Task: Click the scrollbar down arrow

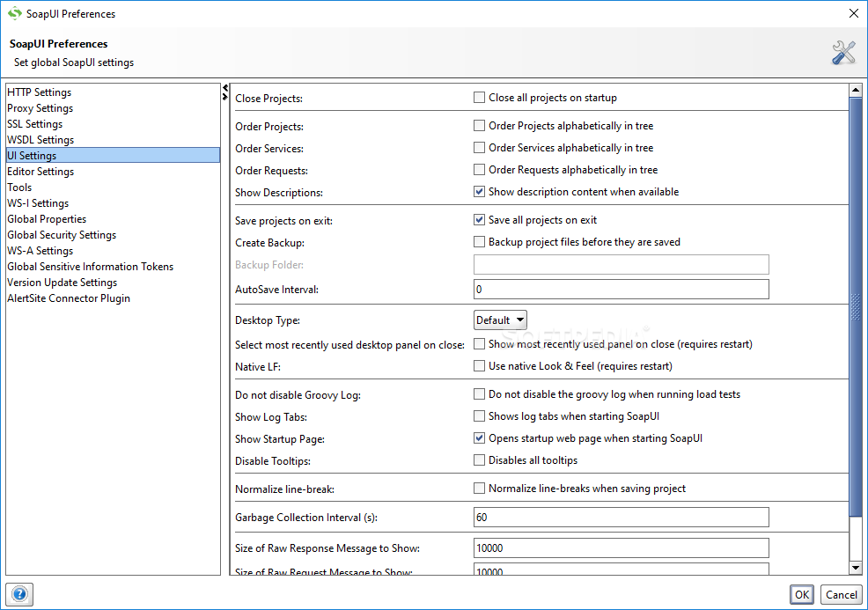Action: [x=856, y=568]
